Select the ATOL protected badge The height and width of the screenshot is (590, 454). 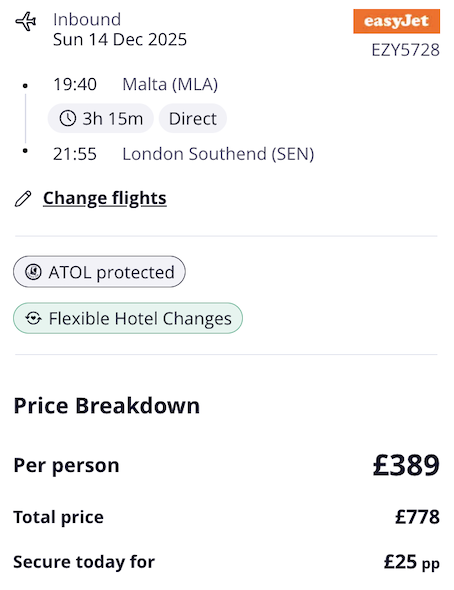coord(99,272)
